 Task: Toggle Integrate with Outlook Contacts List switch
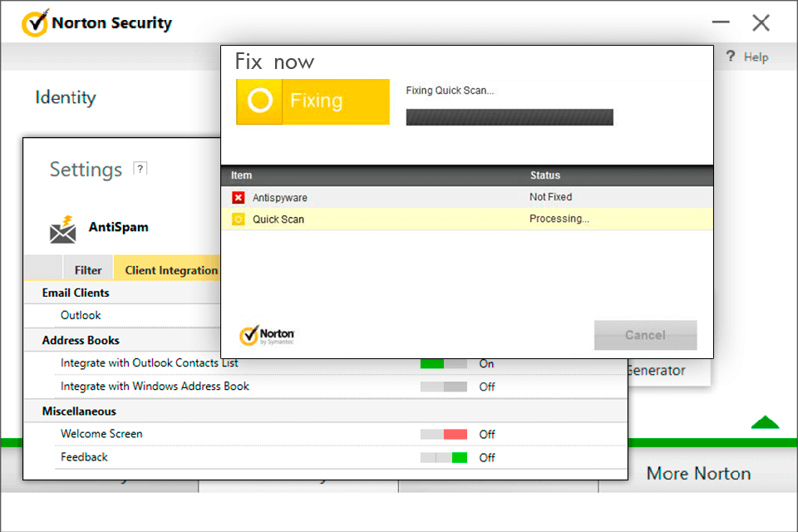443,363
